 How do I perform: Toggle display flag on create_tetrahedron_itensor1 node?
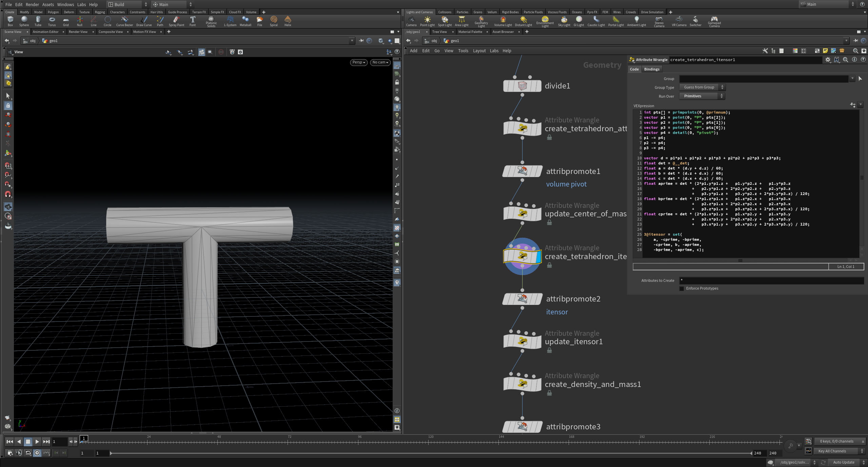[x=538, y=256]
